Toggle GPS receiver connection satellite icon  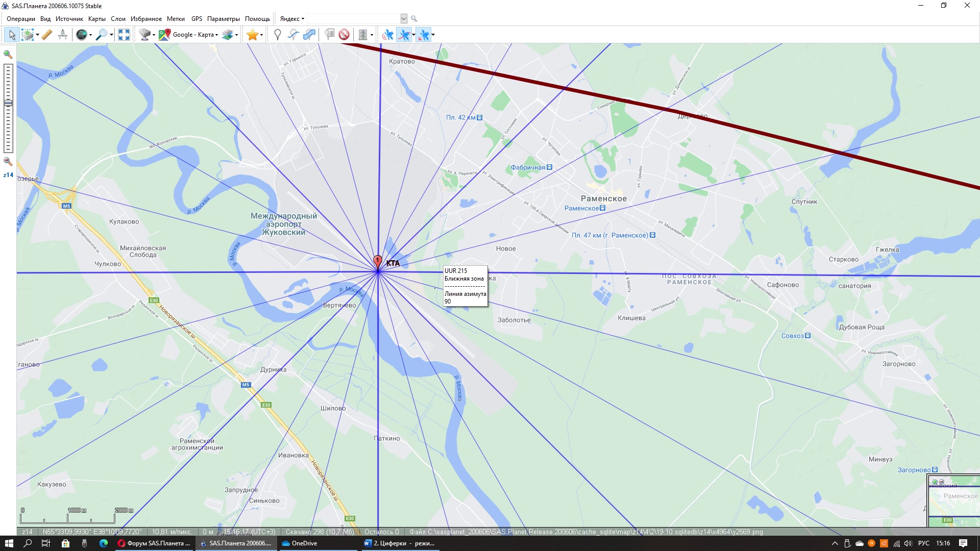pyautogui.click(x=388, y=35)
